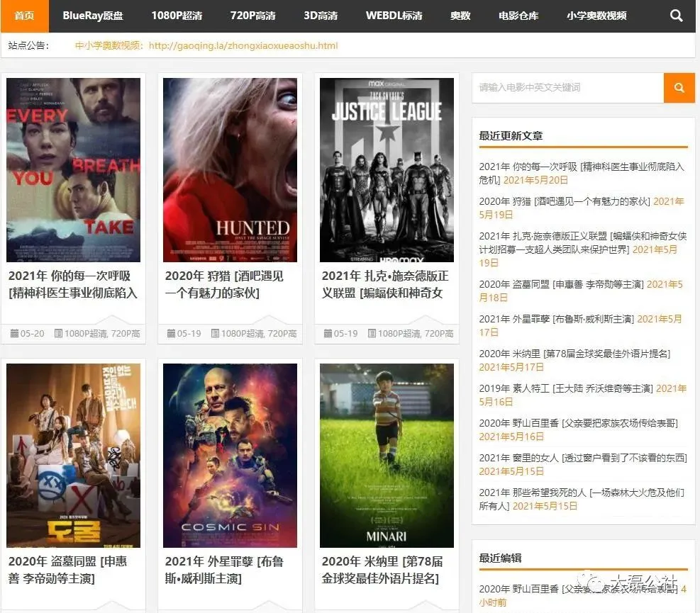Open recent article 你的每一次呼吸 in sidebar
This screenshot has width=700, height=613.
[582, 173]
